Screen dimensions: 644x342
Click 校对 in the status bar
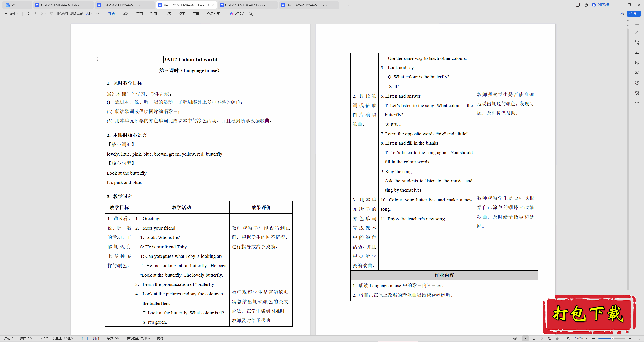click(x=160, y=338)
